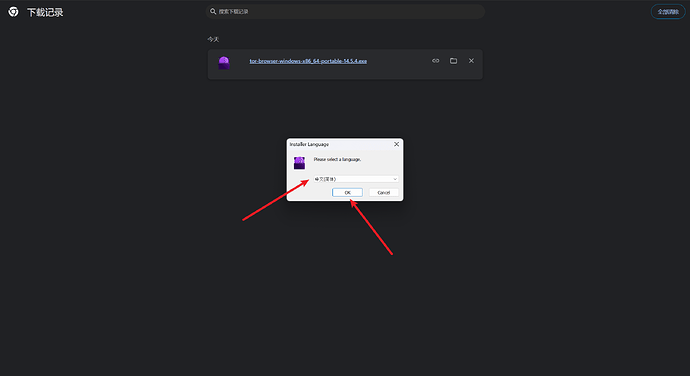The image size is (690, 376).
Task: Copy the download link icon
Action: coord(436,61)
